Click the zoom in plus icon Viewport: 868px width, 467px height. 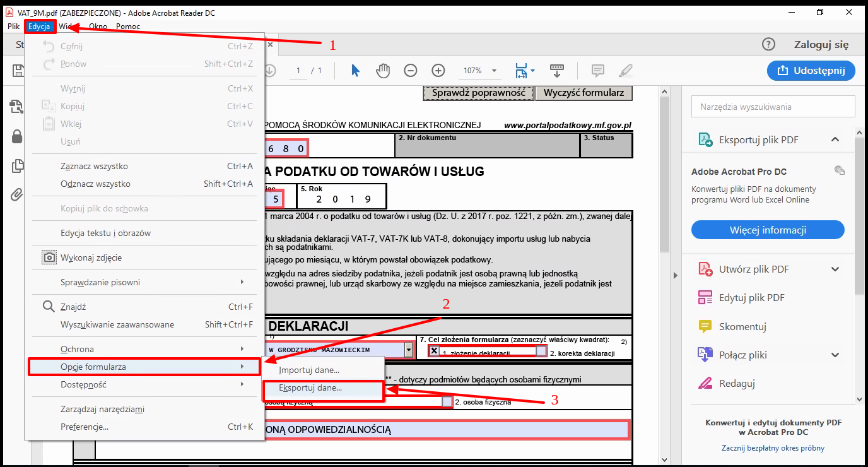[x=438, y=70]
